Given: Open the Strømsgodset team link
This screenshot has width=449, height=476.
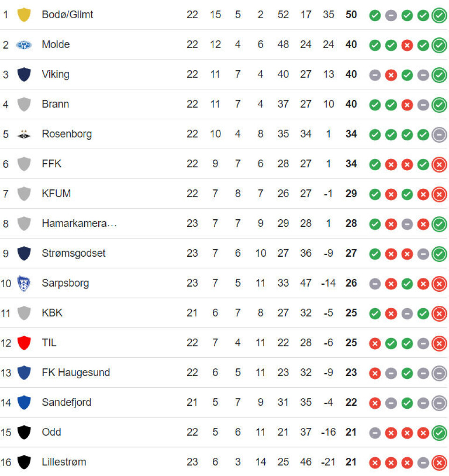Looking at the screenshot, I should (x=73, y=253).
